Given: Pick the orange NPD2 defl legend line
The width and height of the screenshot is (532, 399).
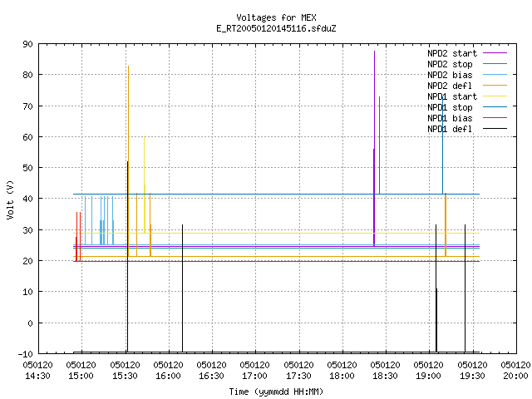Looking at the screenshot, I should (495, 86).
